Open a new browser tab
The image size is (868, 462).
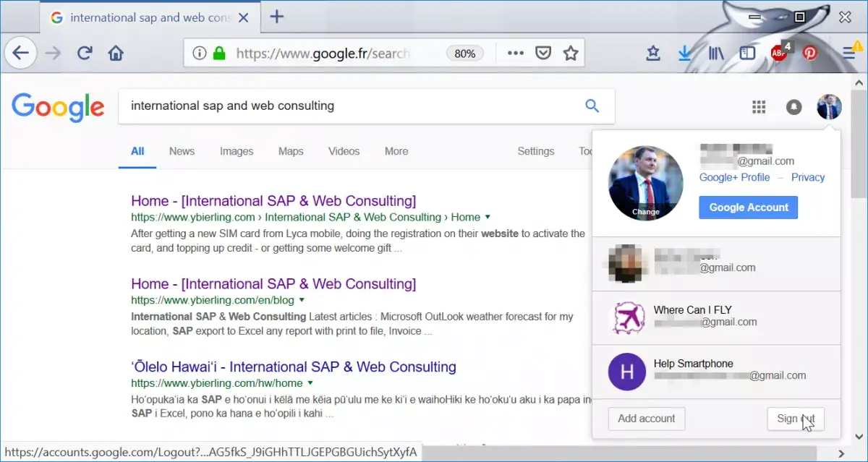[276, 17]
